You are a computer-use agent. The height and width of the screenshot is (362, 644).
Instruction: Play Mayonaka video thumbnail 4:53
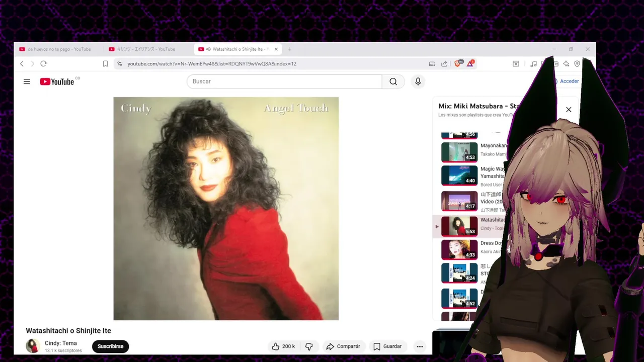[x=459, y=152]
